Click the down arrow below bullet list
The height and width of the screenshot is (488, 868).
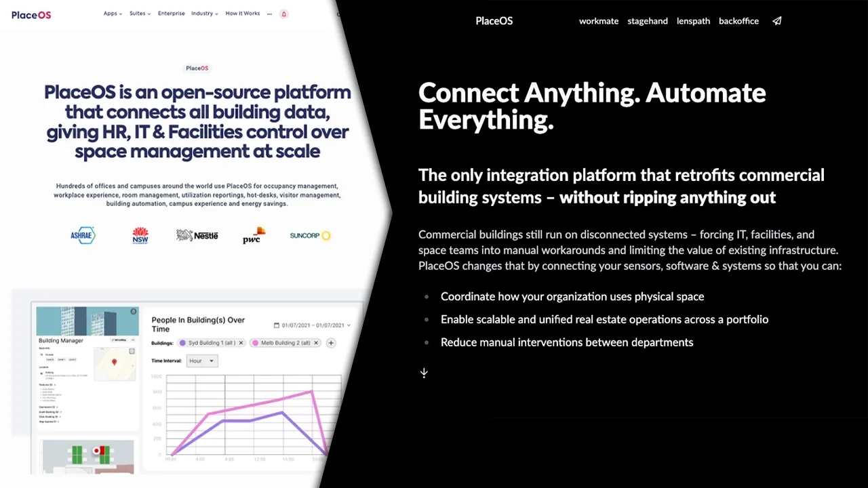pyautogui.click(x=424, y=373)
